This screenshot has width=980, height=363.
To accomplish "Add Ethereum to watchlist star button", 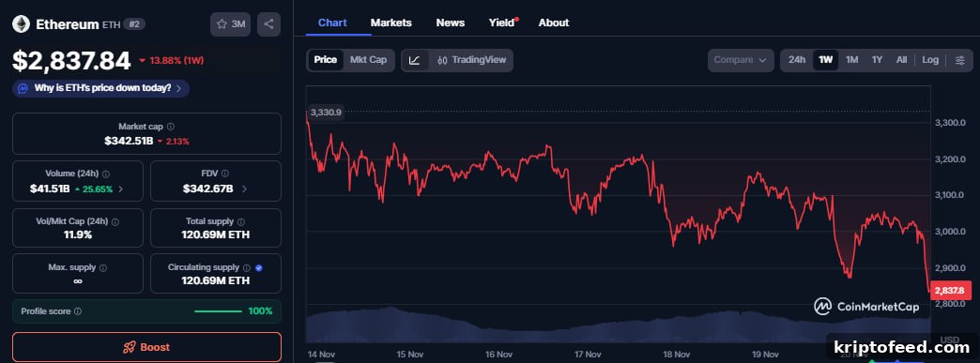I will tap(230, 24).
